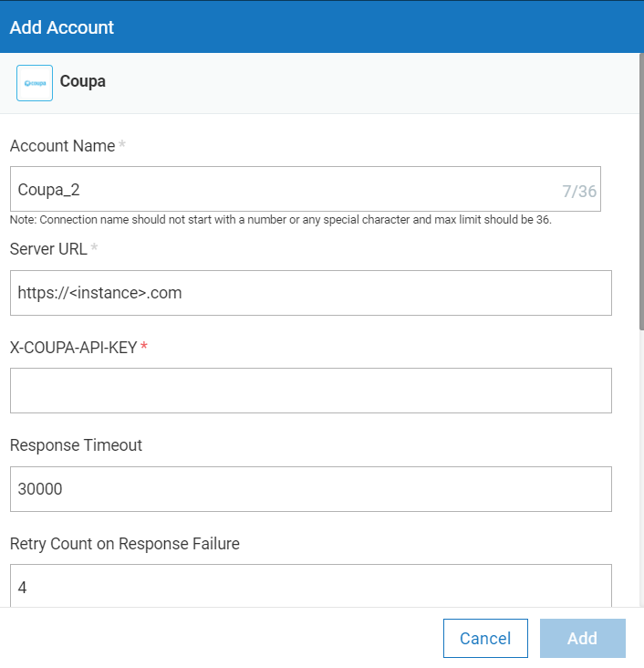Screen dimensions: 644x668
Task: Click the 7/36 character counter
Action: pos(579,192)
